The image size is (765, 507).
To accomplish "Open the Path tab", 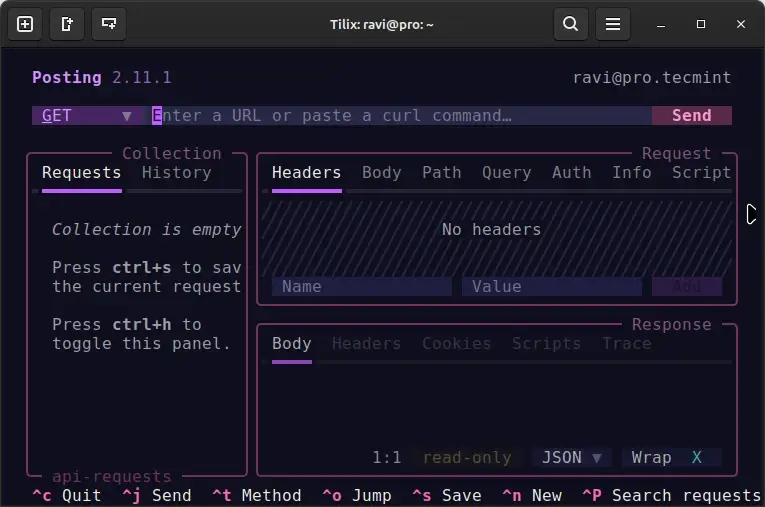I will click(x=442, y=173).
